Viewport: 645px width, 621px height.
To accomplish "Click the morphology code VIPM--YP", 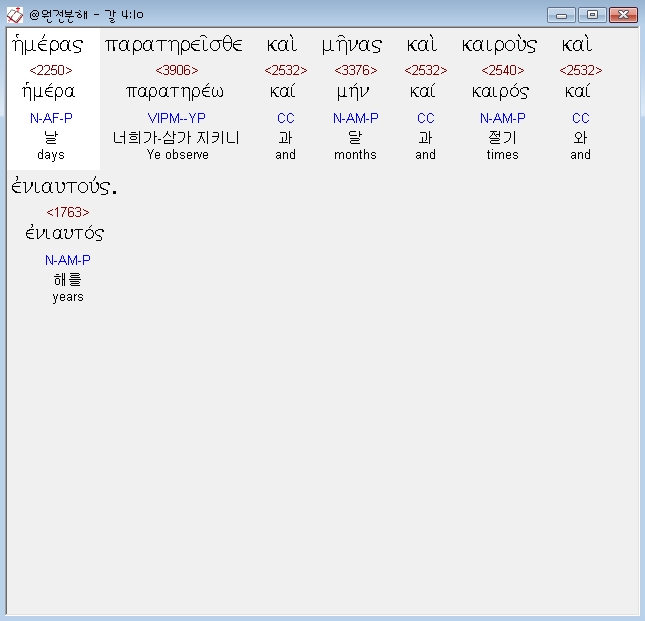I will pos(176,118).
